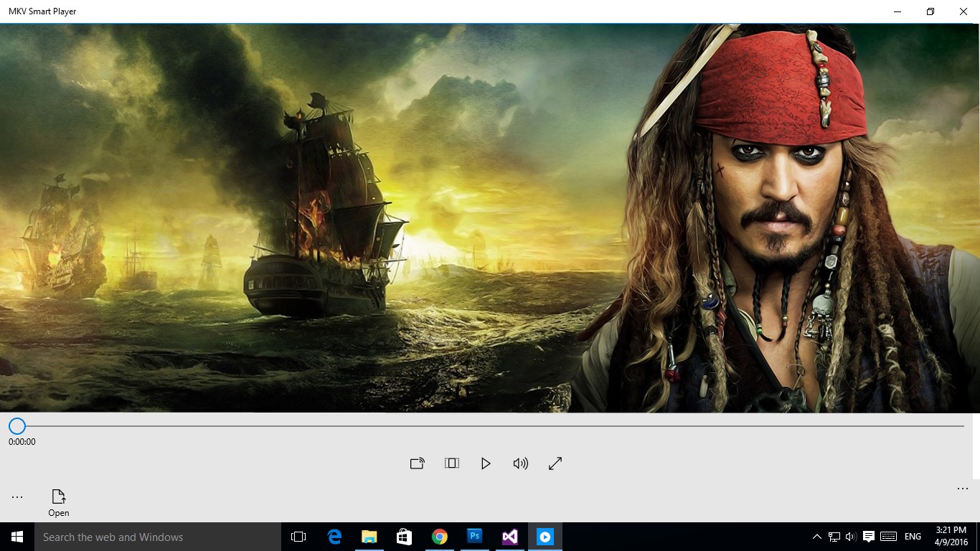The image size is (980, 551).
Task: Launch Microsoft Edge from the taskbar
Action: (x=334, y=537)
